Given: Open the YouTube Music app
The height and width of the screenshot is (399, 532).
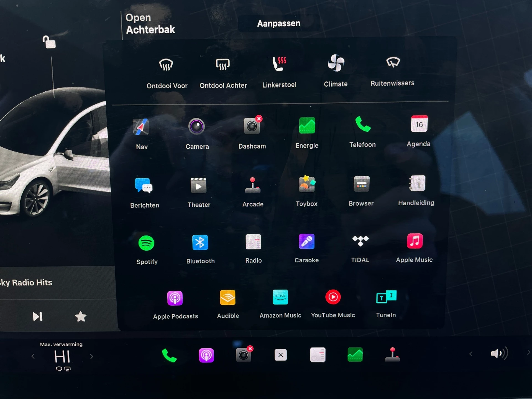Looking at the screenshot, I should [333, 297].
